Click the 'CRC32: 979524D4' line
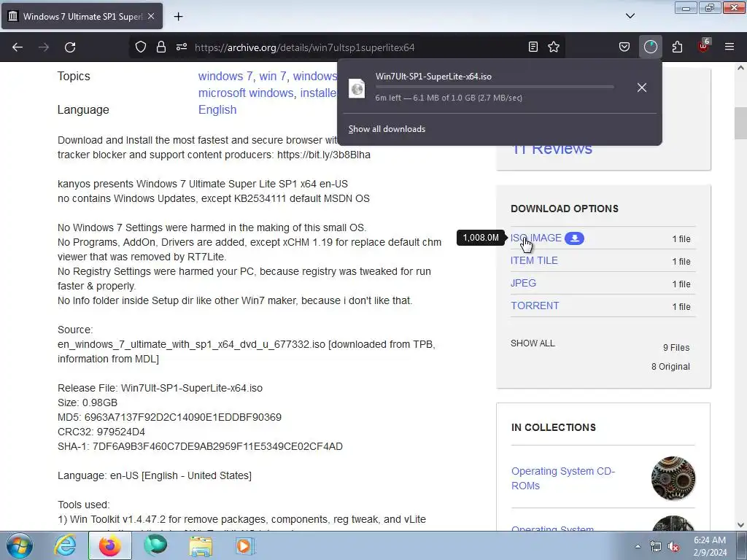747x560 pixels. point(101,432)
